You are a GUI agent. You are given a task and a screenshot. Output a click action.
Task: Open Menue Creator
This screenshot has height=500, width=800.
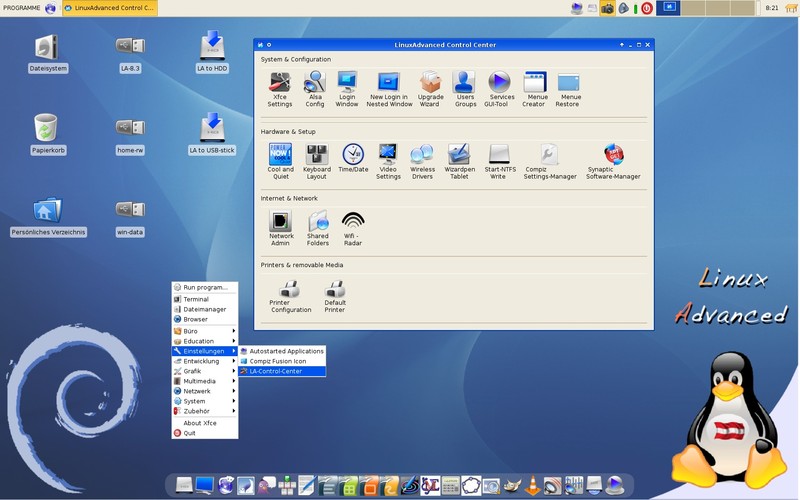535,89
